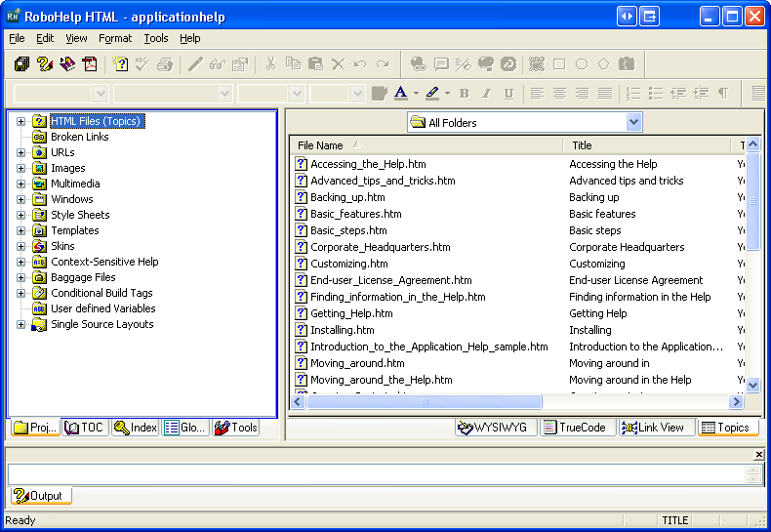Click the horizontal scrollbar thumb in file list

pos(424,402)
